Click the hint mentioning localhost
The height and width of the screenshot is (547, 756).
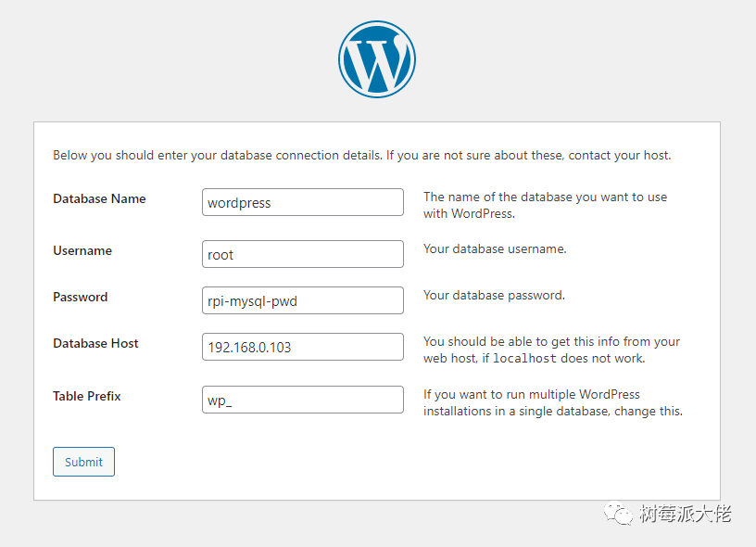click(551, 350)
